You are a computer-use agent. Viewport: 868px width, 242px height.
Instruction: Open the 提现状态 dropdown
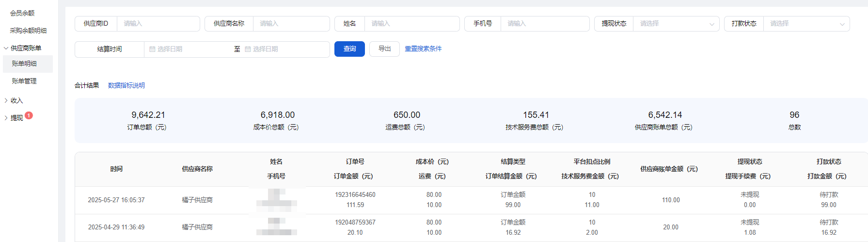675,24
